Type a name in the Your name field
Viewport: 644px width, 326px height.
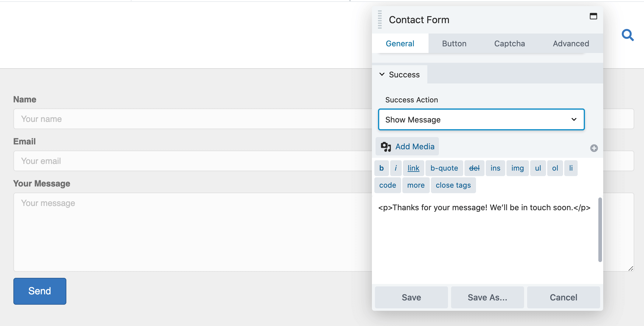tap(122, 119)
